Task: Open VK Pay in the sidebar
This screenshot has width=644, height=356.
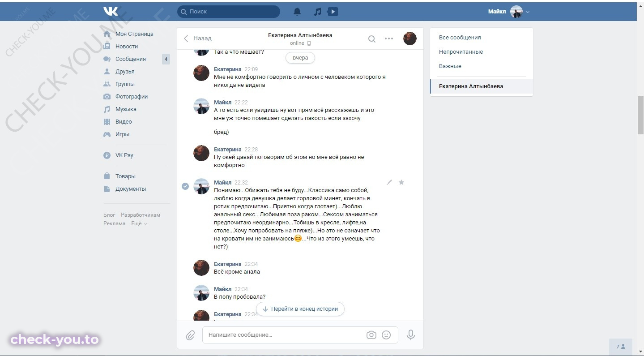Action: click(x=124, y=155)
